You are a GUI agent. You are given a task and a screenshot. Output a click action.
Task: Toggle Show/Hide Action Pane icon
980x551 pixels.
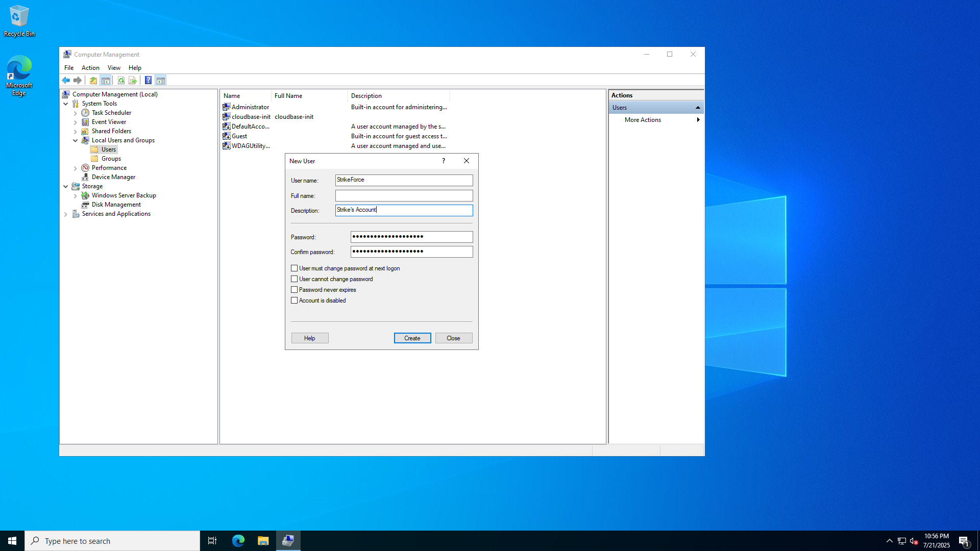point(161,80)
